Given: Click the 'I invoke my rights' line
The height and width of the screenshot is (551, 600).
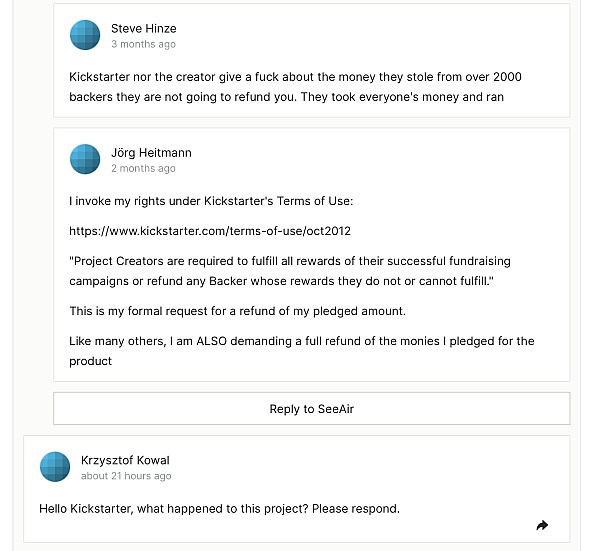Looking at the screenshot, I should [211, 201].
